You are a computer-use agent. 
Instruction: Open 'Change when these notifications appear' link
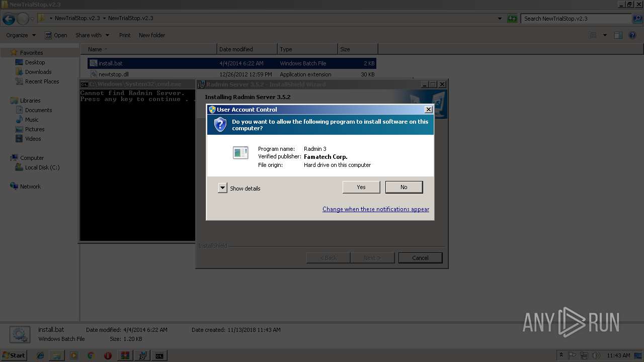(x=376, y=209)
